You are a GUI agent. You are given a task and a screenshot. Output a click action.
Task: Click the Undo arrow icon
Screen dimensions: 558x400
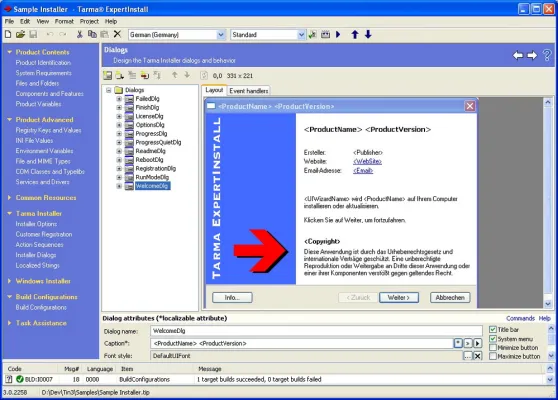pos(50,34)
